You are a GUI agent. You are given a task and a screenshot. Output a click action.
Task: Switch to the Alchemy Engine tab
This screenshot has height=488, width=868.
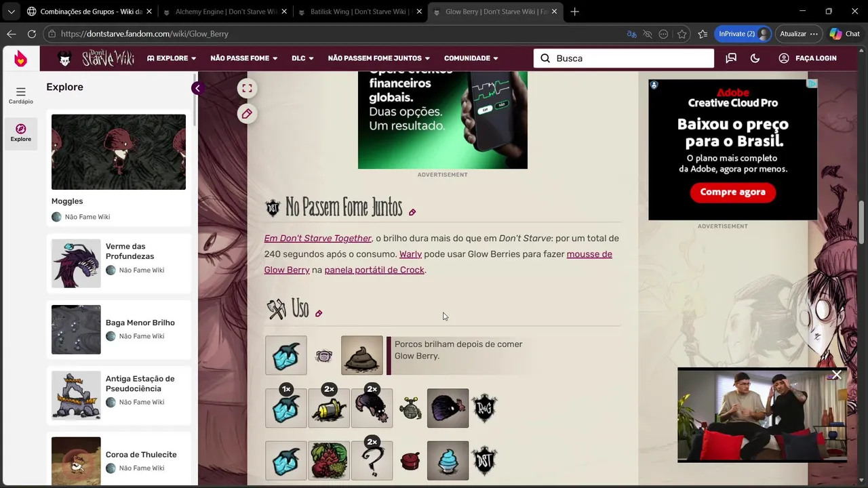point(225,12)
